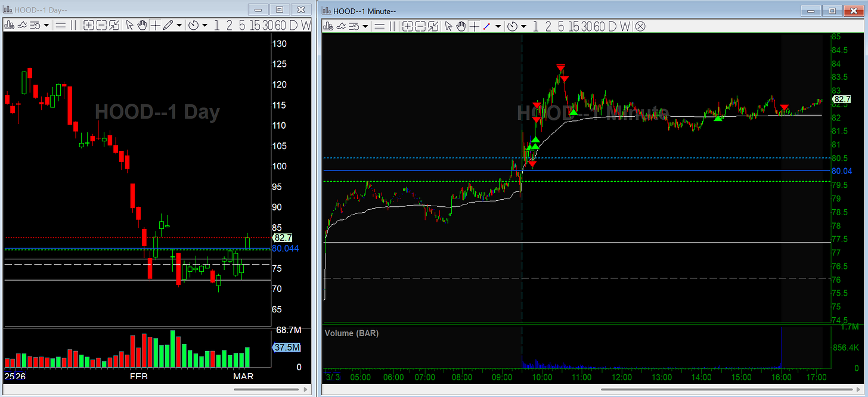Click the clock interval icon in 1 Day toolbar
Screen dimensions: 868x397
click(x=193, y=25)
